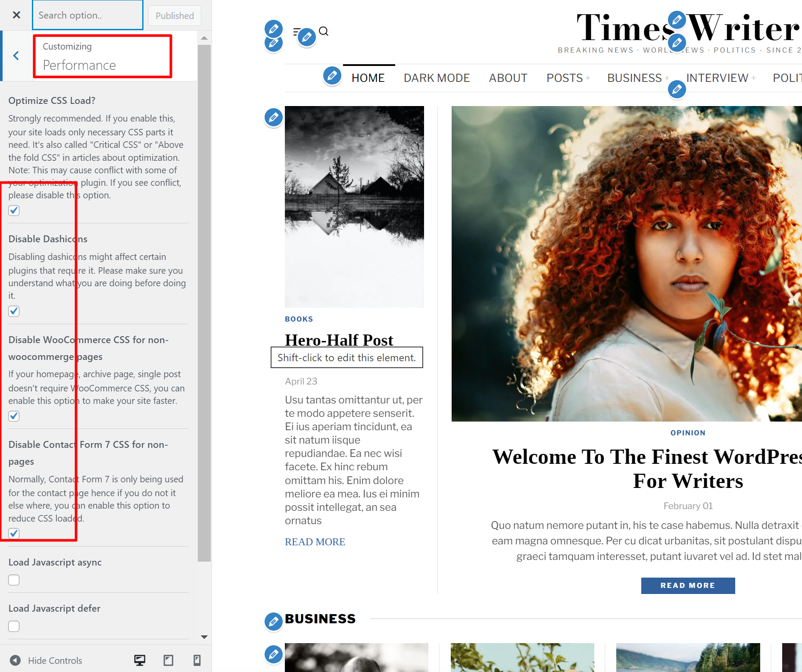Open the hamburger menu icon in header
The width and height of the screenshot is (802, 672).
point(297,32)
